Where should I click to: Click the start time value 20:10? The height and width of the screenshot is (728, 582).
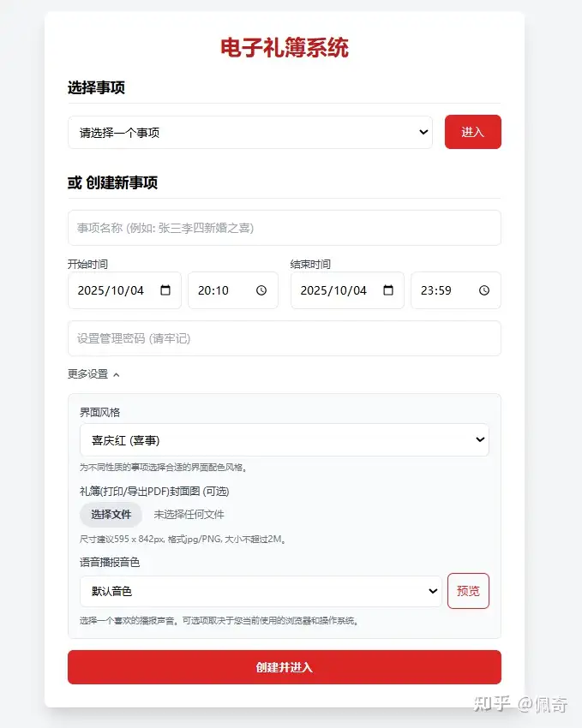(213, 290)
